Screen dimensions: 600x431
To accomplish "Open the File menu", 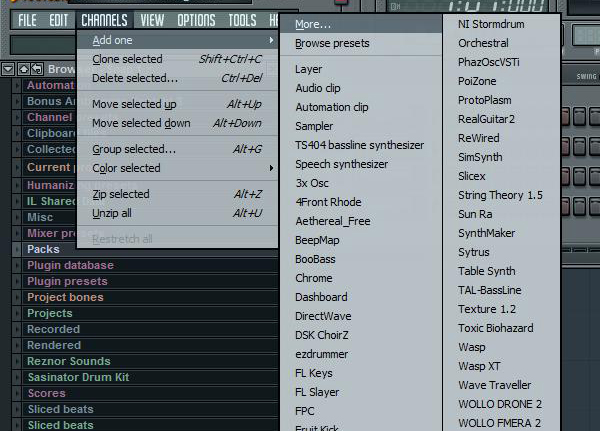I will click(27, 20).
